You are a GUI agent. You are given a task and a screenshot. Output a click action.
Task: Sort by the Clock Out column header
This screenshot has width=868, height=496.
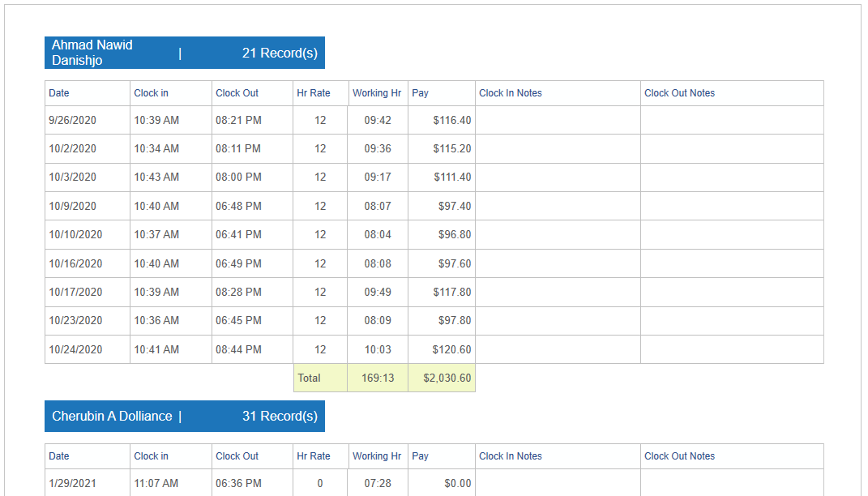point(237,92)
